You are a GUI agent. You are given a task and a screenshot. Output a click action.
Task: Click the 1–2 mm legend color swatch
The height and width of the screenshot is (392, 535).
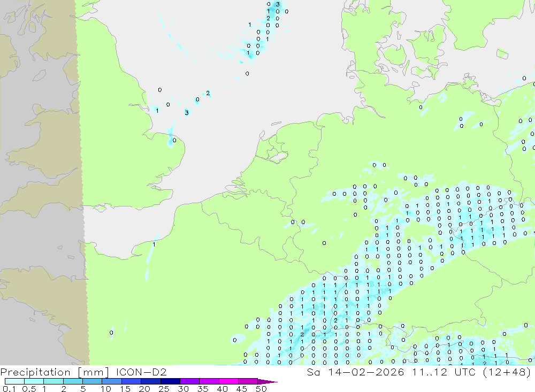tap(53, 381)
